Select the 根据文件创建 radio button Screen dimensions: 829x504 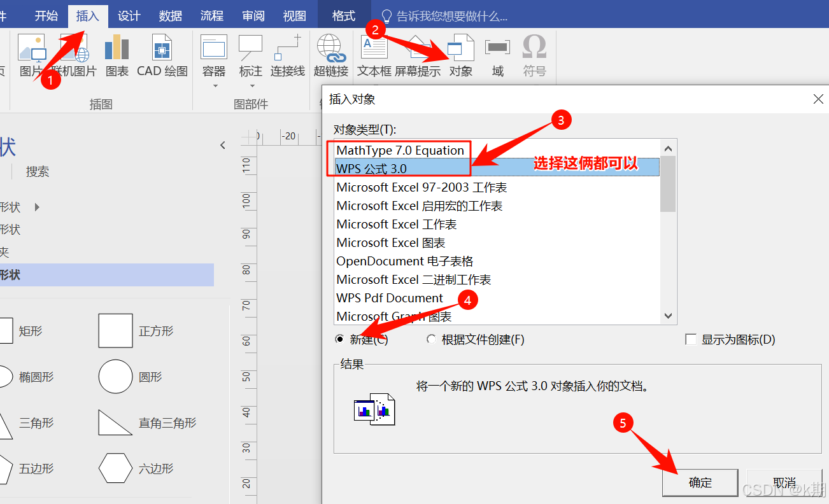pos(432,340)
